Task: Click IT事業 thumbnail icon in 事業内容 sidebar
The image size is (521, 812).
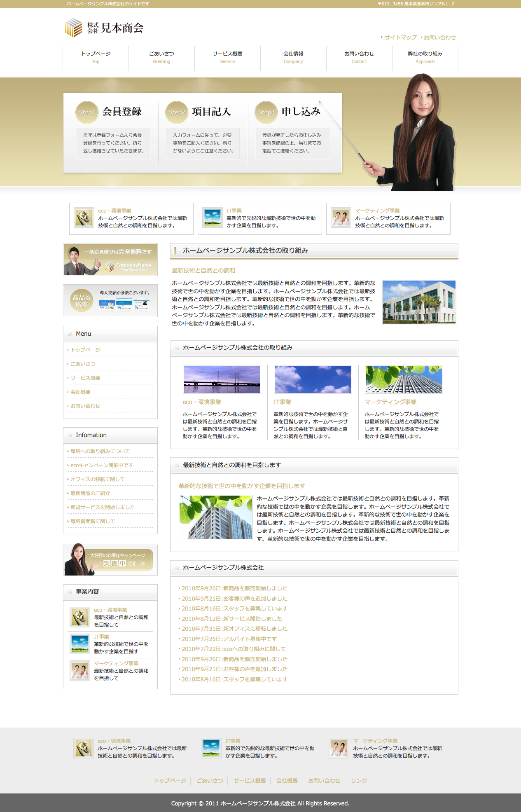Action: coord(79,644)
